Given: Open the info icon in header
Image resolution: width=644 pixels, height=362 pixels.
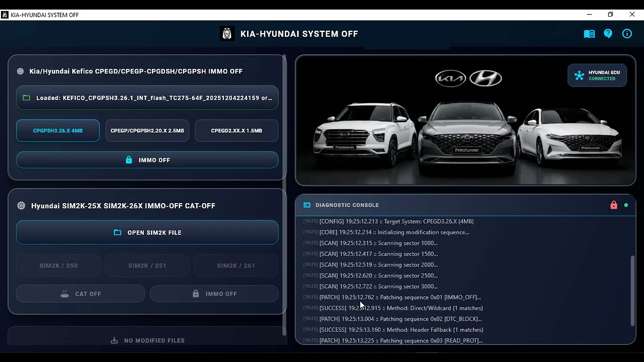Looking at the screenshot, I should (627, 34).
